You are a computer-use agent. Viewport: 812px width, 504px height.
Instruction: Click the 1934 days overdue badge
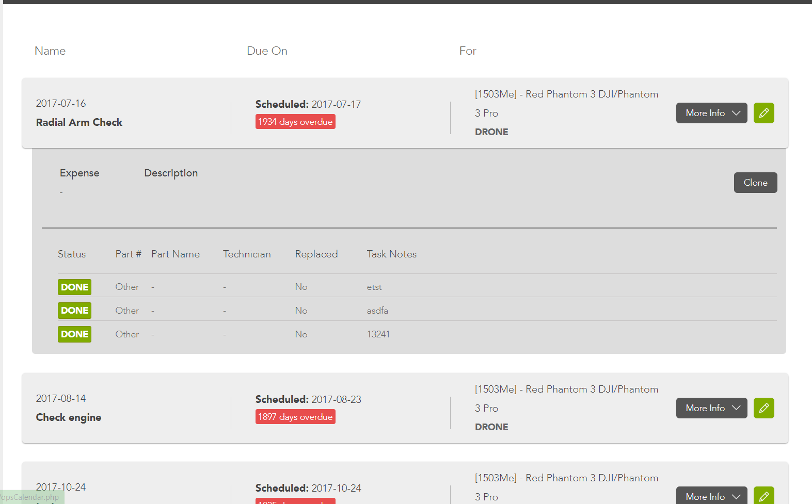point(295,122)
